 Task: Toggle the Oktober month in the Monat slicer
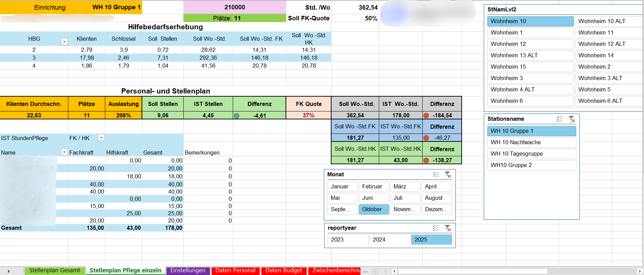pyautogui.click(x=374, y=209)
